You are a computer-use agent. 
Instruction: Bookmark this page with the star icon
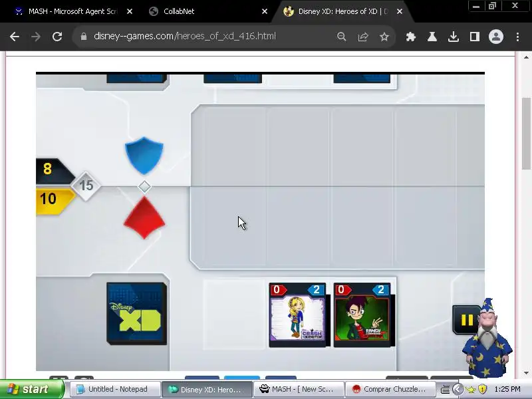coord(384,37)
